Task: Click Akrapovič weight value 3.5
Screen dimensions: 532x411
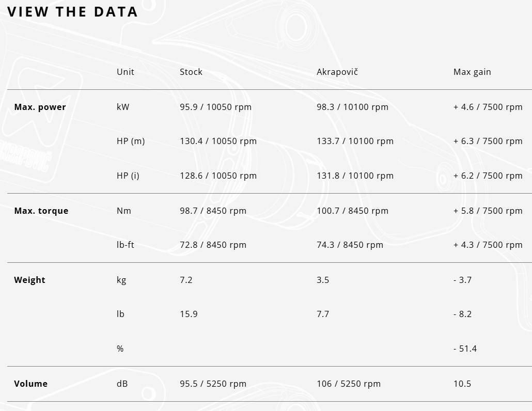Action: click(322, 280)
